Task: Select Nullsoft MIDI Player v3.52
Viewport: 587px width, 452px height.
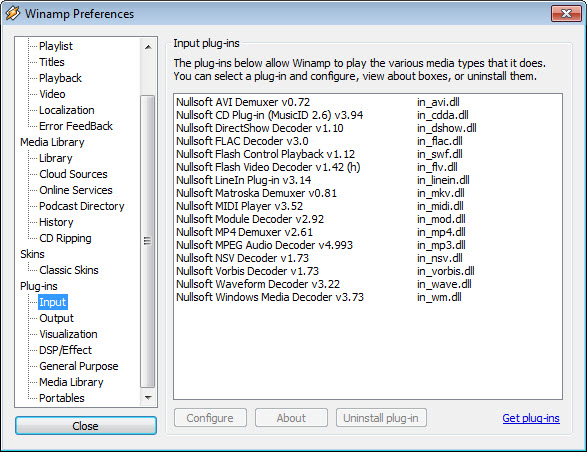Action: [x=240, y=206]
